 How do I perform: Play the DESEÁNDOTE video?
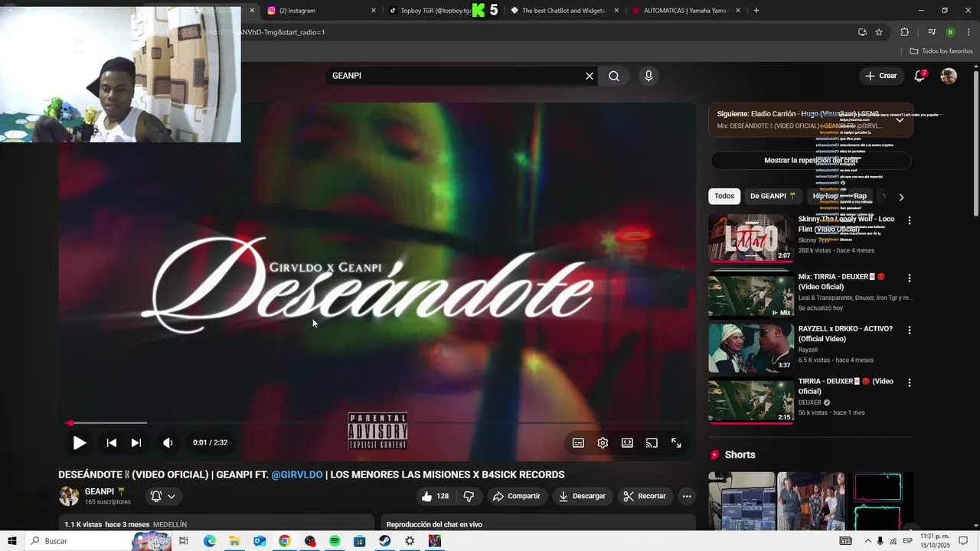coord(80,442)
